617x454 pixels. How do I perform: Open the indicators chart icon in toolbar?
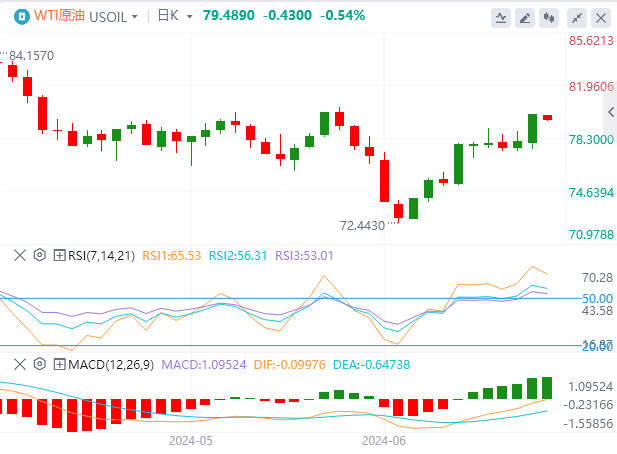click(501, 18)
